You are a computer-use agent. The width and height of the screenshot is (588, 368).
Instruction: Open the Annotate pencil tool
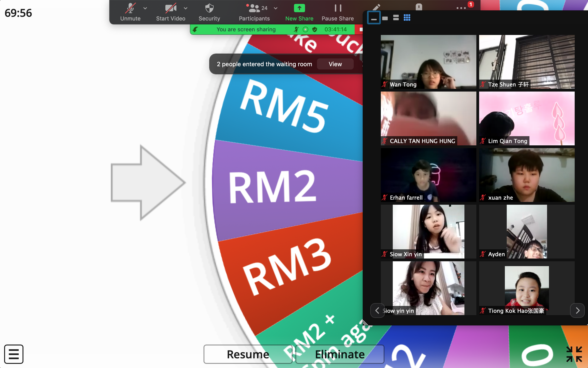tap(376, 7)
